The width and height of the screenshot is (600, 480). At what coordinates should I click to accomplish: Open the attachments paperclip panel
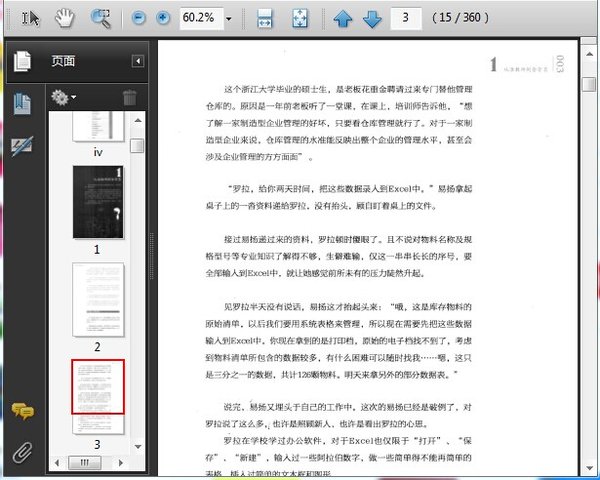(21, 452)
